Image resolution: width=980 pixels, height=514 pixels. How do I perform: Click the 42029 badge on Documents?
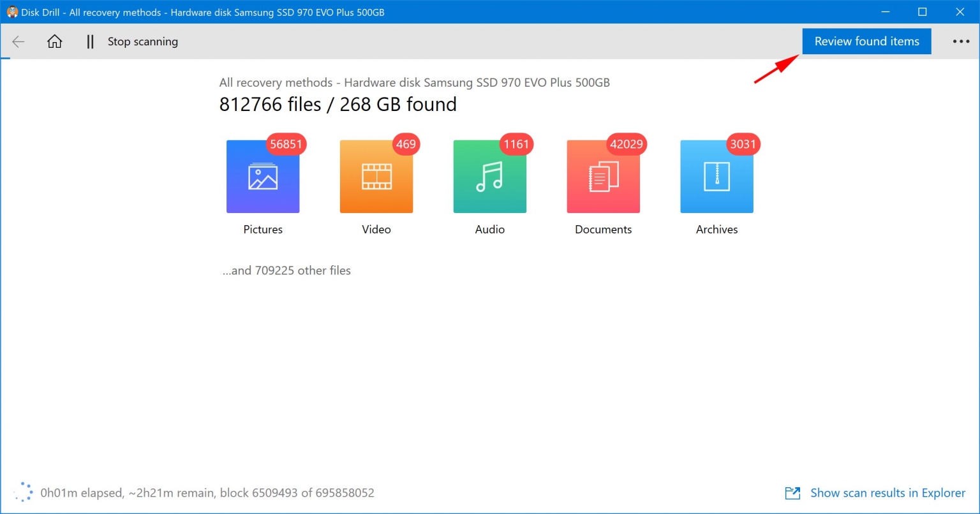tap(626, 144)
